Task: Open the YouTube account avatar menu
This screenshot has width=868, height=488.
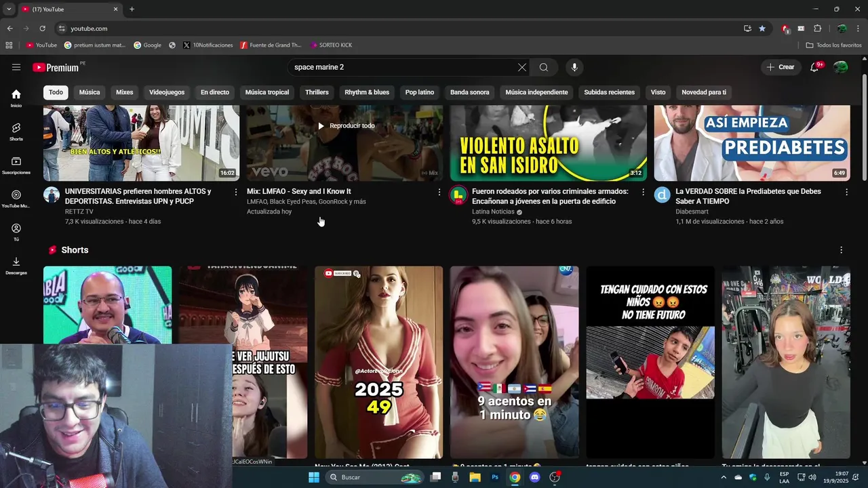Action: pos(841,67)
